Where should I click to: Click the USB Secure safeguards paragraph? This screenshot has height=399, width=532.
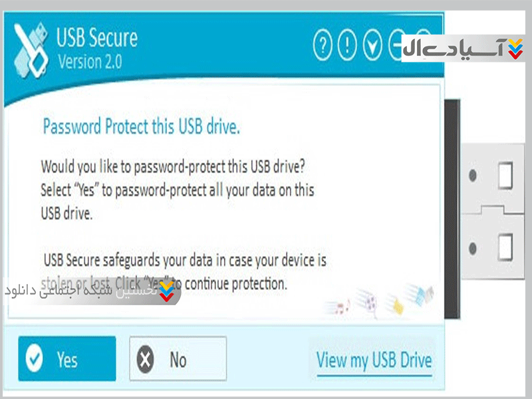[x=185, y=259]
